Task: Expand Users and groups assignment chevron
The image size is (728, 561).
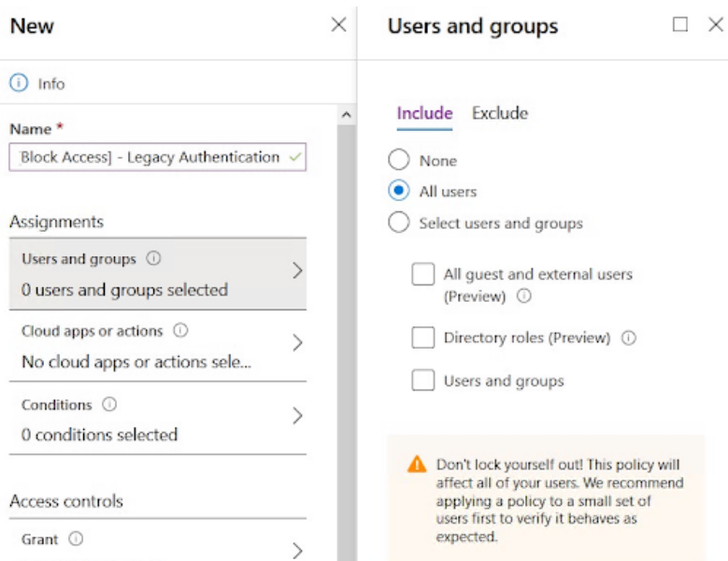Action: (x=297, y=271)
